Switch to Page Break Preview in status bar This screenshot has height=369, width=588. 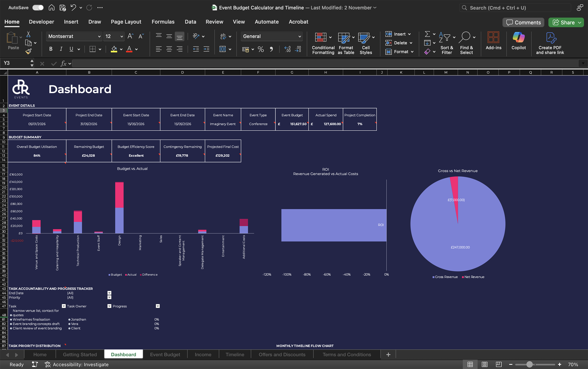(499, 364)
